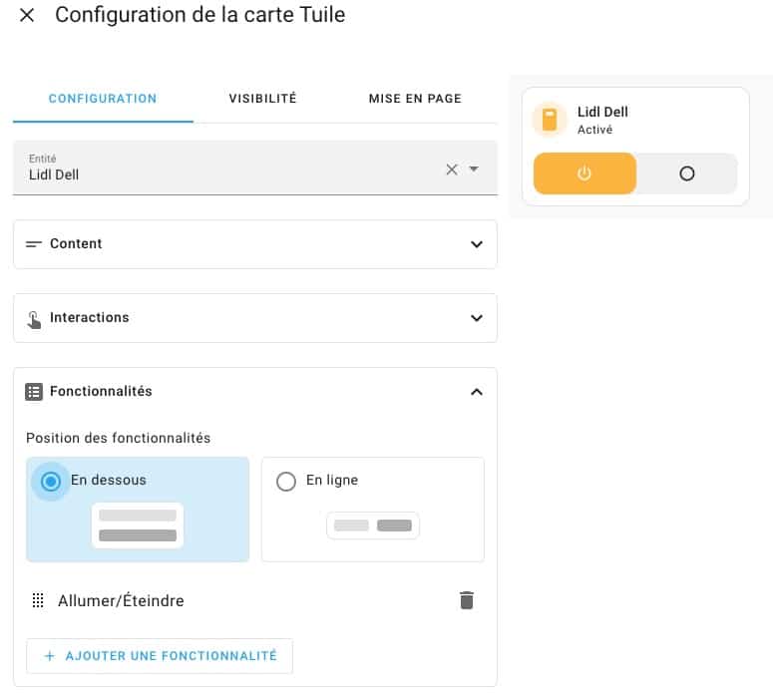The image size is (773, 700).
Task: Expand the Content section
Action: click(255, 244)
